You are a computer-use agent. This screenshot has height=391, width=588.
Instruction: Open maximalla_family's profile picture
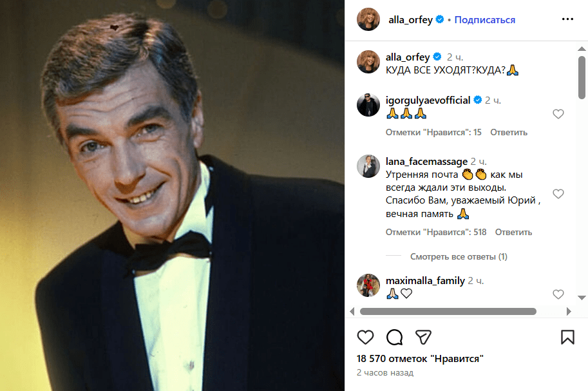coord(368,285)
